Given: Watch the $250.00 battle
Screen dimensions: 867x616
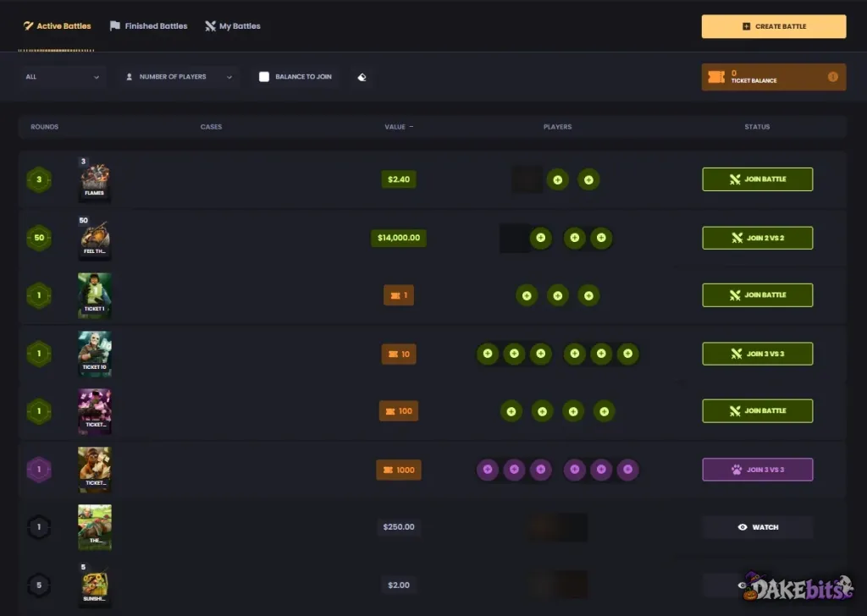Looking at the screenshot, I should [x=758, y=527].
